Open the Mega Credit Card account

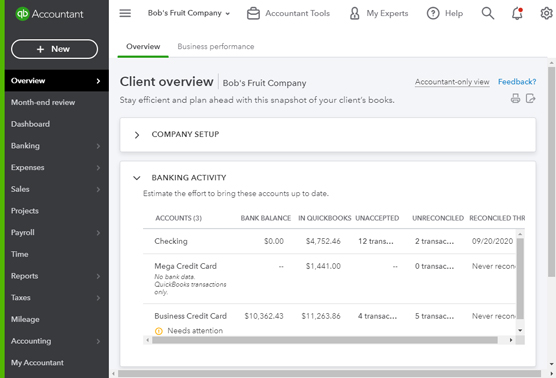pyautogui.click(x=185, y=266)
